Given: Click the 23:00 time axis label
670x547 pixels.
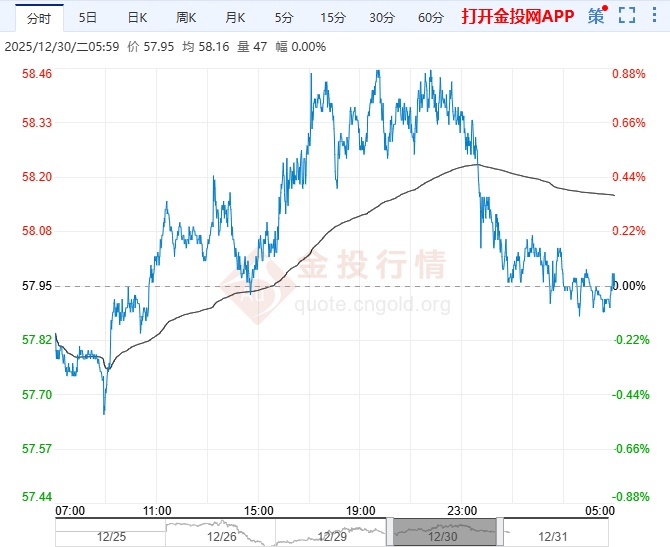Looking at the screenshot, I should coord(462,511).
